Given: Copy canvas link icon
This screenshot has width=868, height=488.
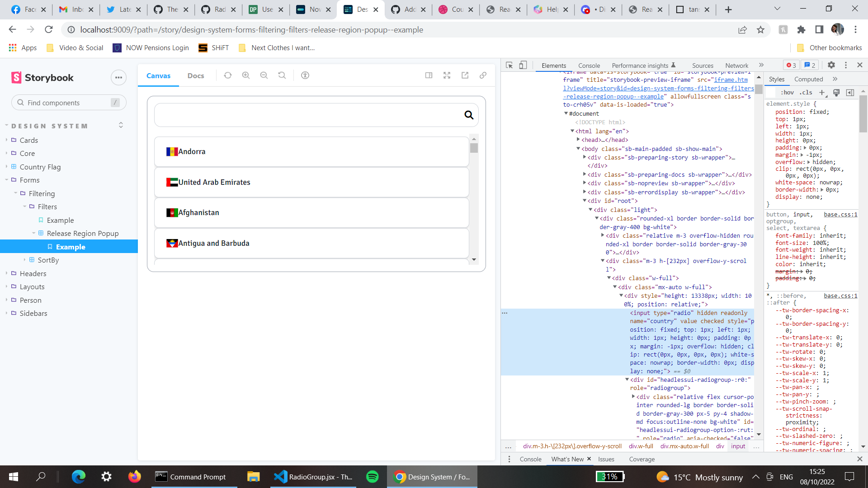Looking at the screenshot, I should 483,75.
